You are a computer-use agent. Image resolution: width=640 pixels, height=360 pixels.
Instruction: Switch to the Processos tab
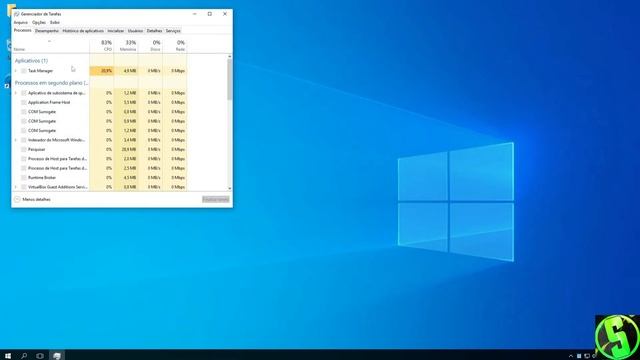(22, 31)
